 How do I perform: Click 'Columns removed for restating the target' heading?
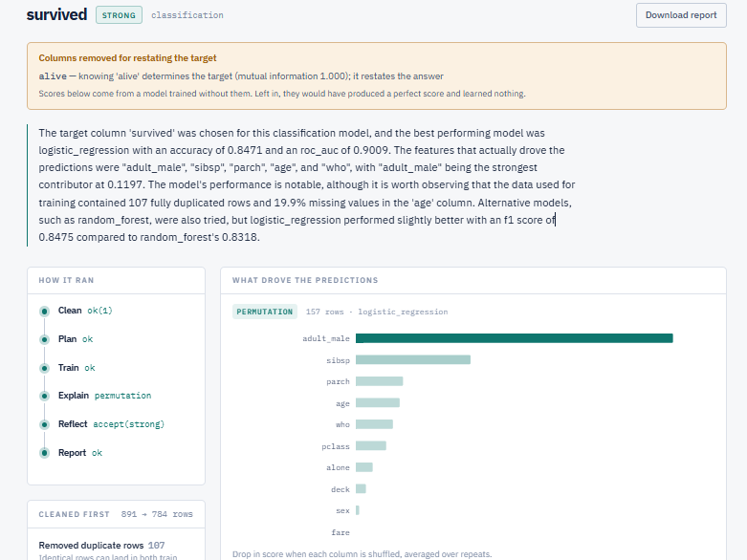point(127,58)
